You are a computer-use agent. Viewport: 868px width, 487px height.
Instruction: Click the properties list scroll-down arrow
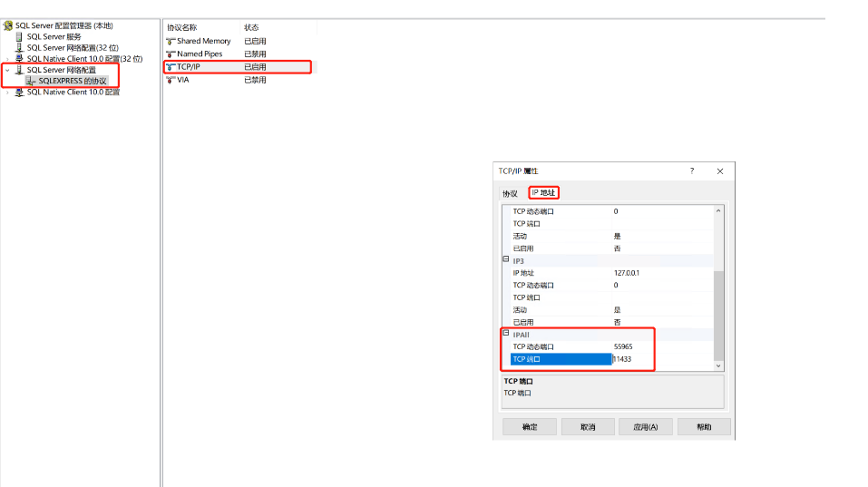point(719,365)
